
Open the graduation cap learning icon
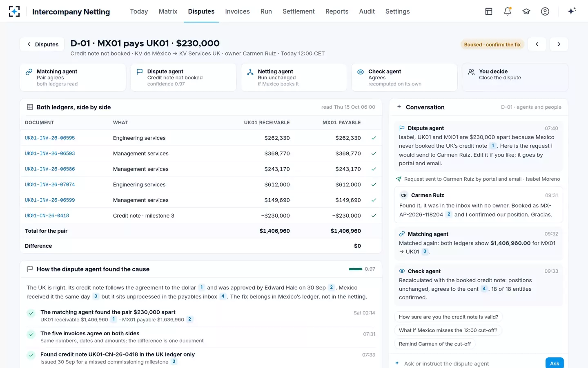(526, 11)
